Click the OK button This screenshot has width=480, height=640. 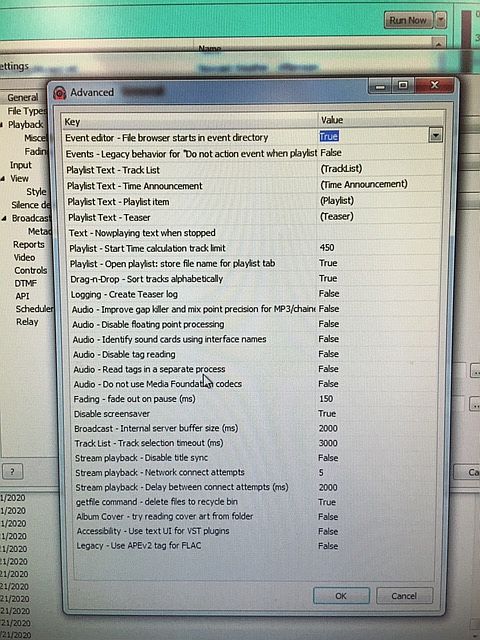[341, 596]
